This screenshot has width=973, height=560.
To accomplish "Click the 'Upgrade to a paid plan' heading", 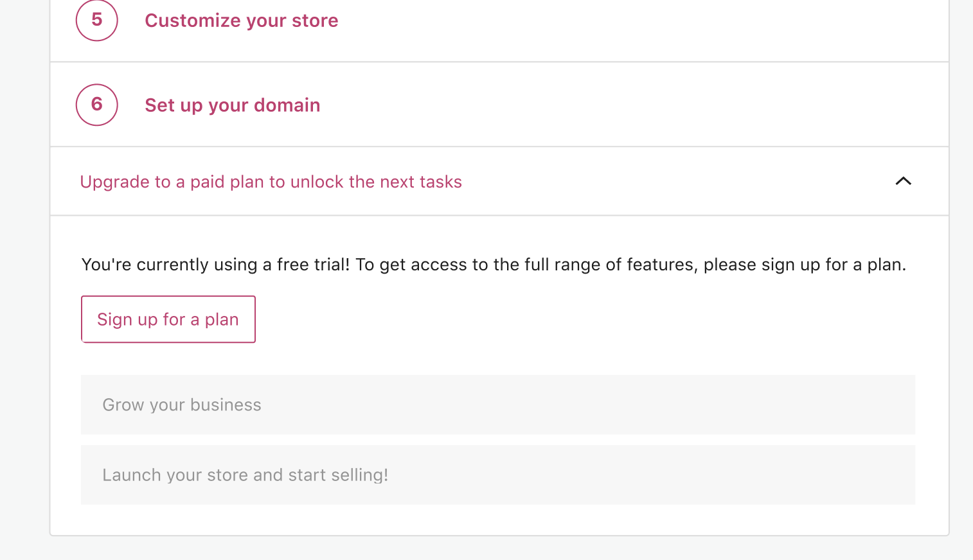I will click(x=271, y=181).
